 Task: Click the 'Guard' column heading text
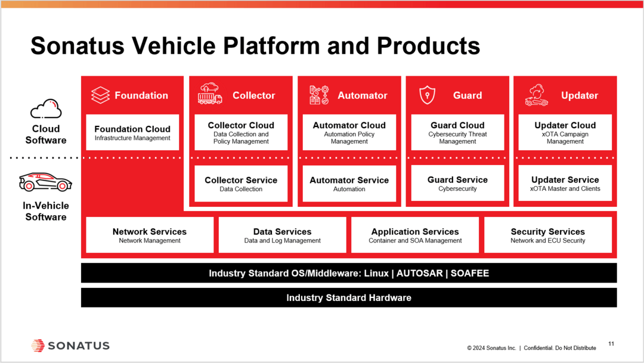point(467,95)
